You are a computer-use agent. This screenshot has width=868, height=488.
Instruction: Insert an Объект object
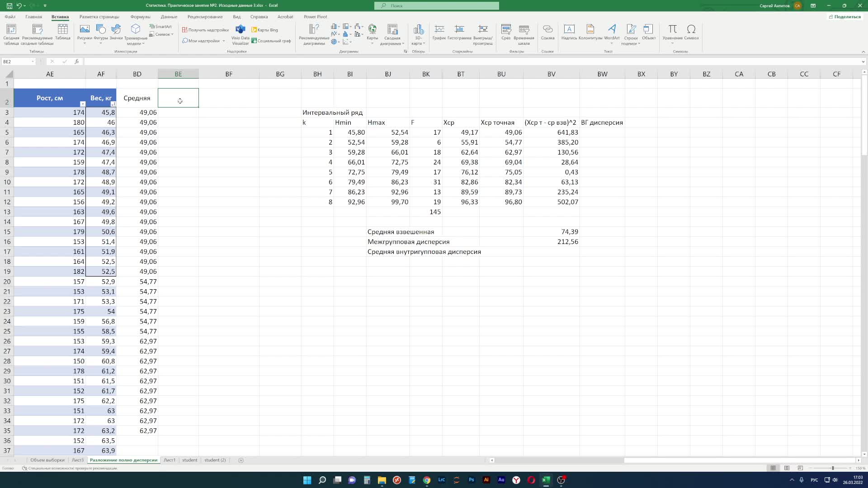(649, 33)
